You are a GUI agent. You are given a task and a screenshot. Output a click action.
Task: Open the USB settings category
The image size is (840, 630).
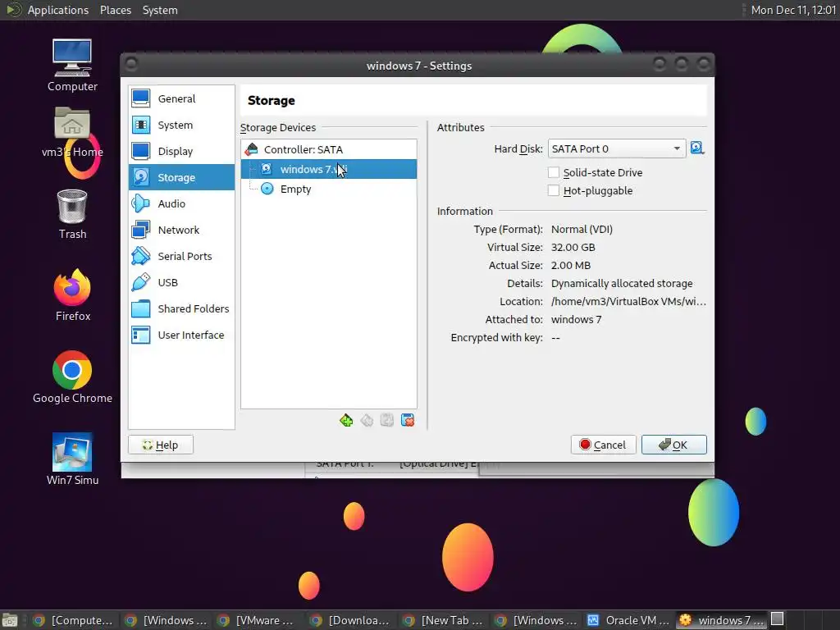click(x=181, y=282)
